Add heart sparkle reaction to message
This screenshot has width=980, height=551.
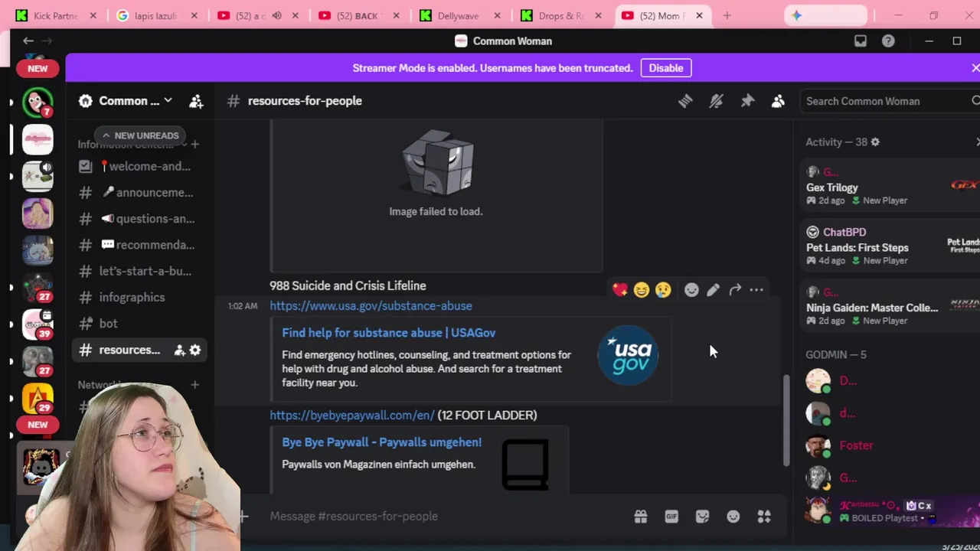coord(620,290)
